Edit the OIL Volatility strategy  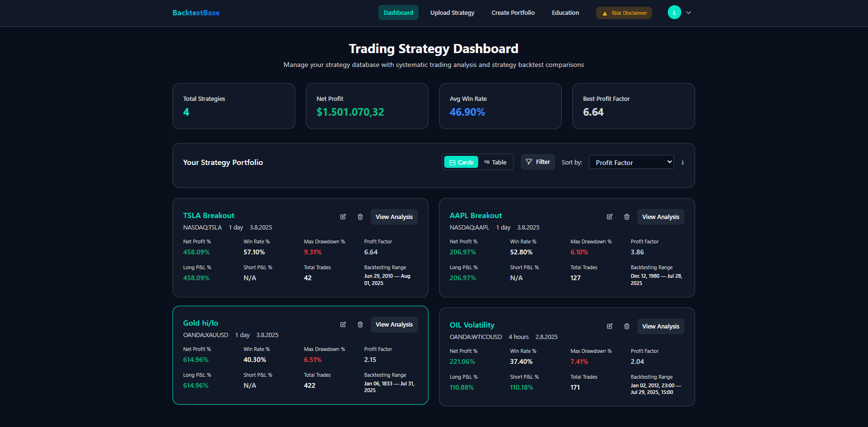pyautogui.click(x=610, y=326)
